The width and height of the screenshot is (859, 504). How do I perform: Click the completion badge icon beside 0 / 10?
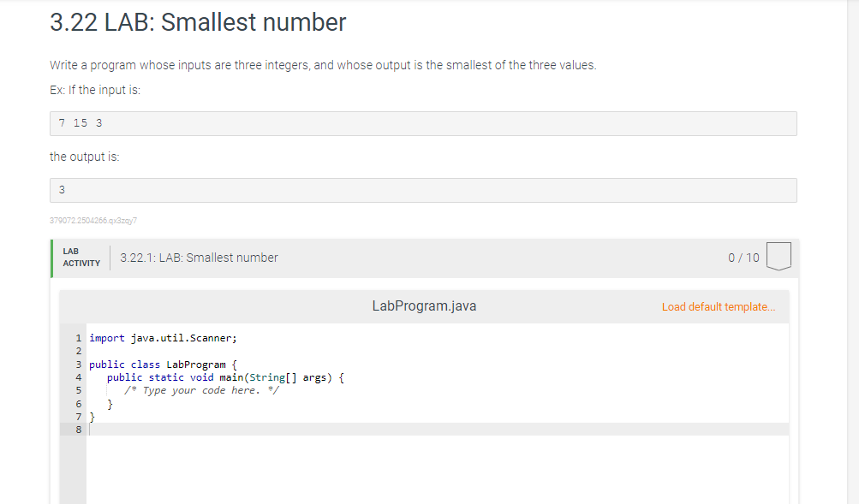778,256
